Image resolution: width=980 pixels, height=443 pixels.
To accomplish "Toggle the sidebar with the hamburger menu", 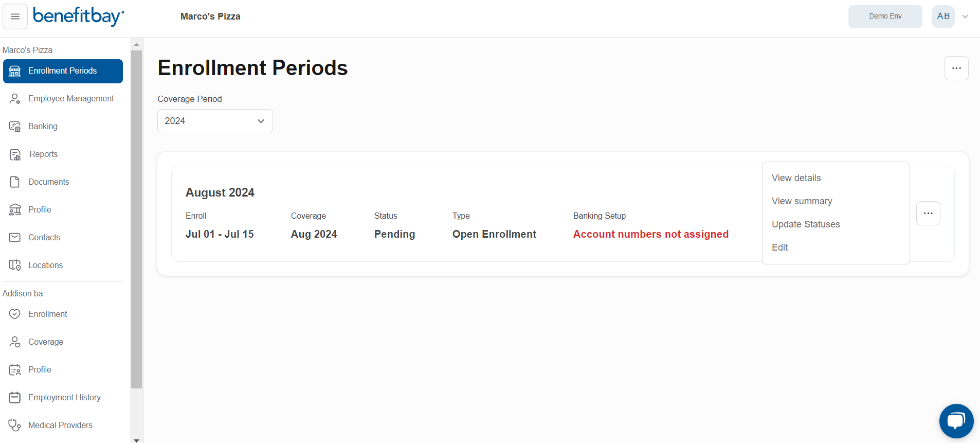I will [15, 16].
